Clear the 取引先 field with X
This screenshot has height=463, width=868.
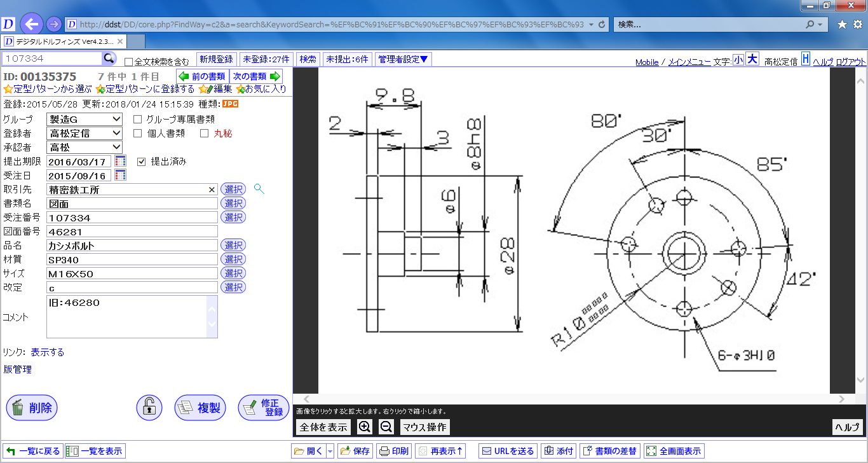tap(212, 190)
